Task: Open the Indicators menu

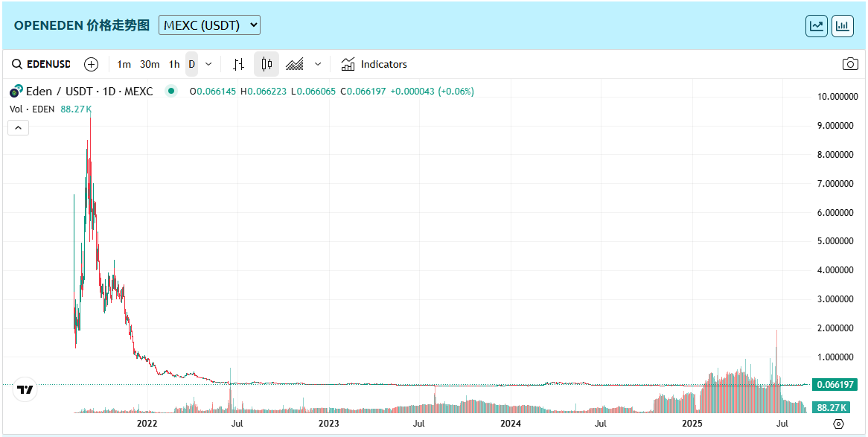Action: (x=374, y=64)
